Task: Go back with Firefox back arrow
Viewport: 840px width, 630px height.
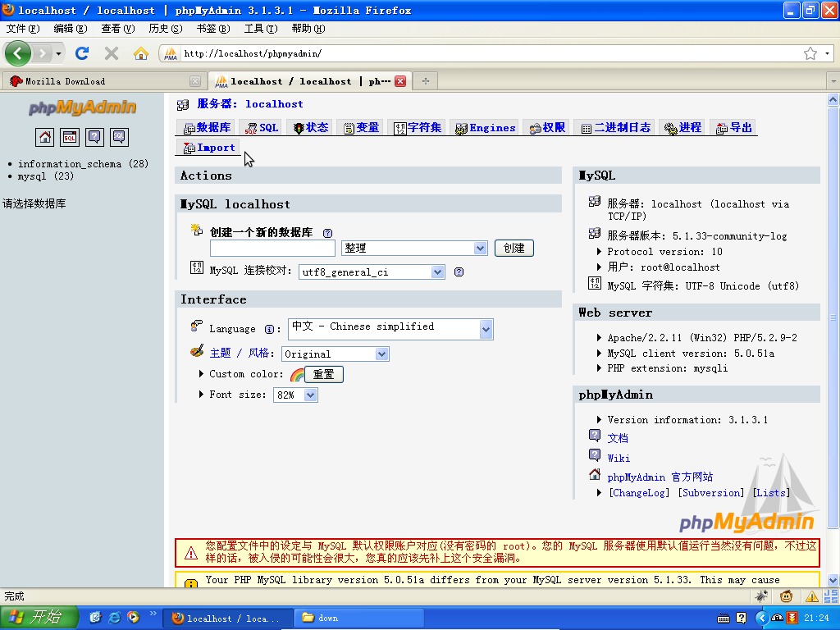Action: (18, 53)
